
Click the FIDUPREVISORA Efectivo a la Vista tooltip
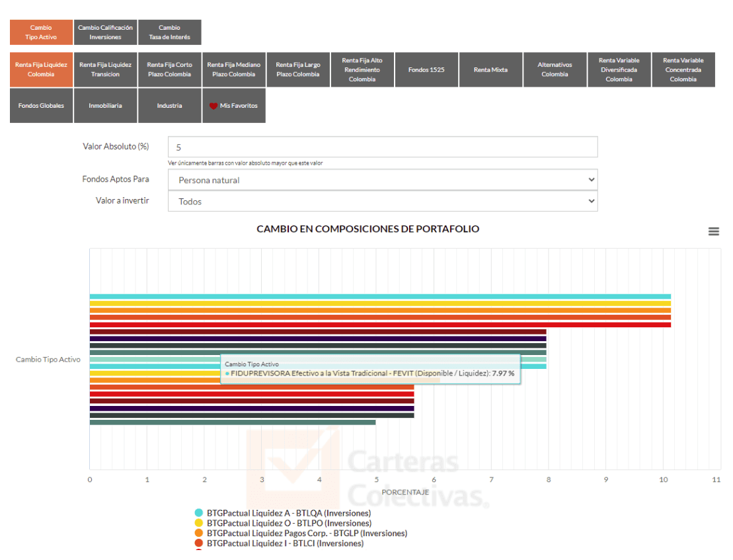tap(370, 370)
